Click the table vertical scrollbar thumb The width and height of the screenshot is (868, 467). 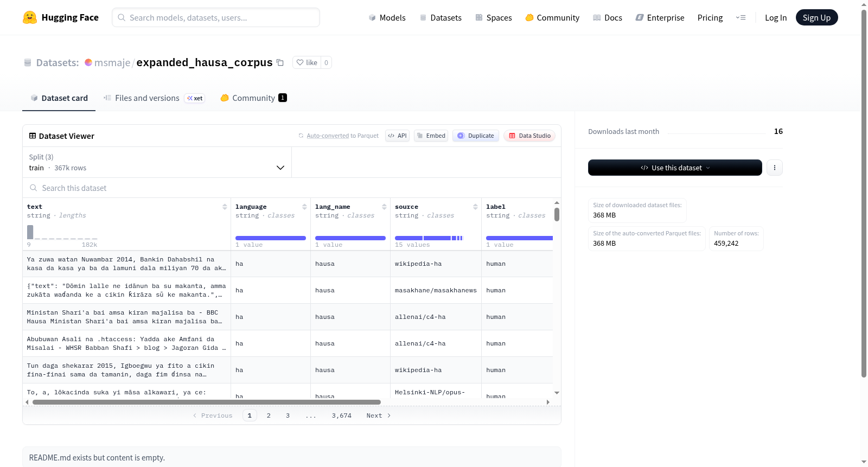coord(557,214)
